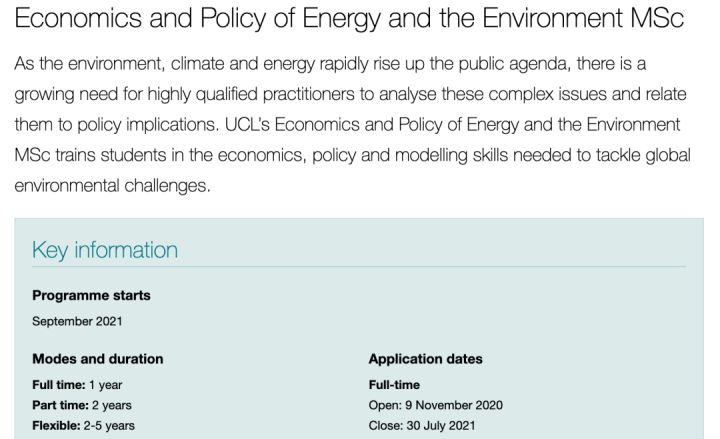This screenshot has width=720, height=439.
Task: Select the 'Open: 9 November 2020' date
Action: coord(436,405)
